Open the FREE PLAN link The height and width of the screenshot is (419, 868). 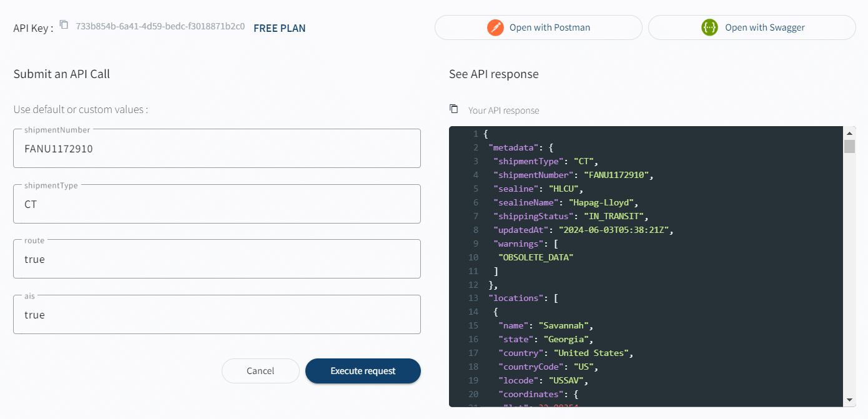tap(279, 28)
